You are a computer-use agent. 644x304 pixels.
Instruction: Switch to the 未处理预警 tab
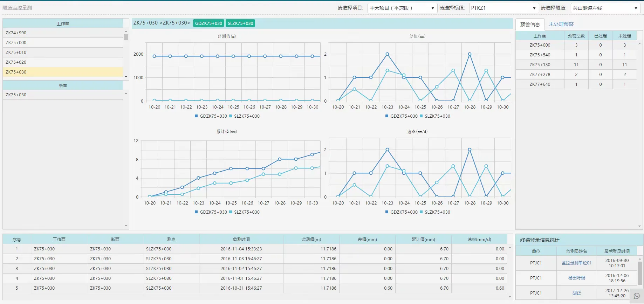[561, 25]
